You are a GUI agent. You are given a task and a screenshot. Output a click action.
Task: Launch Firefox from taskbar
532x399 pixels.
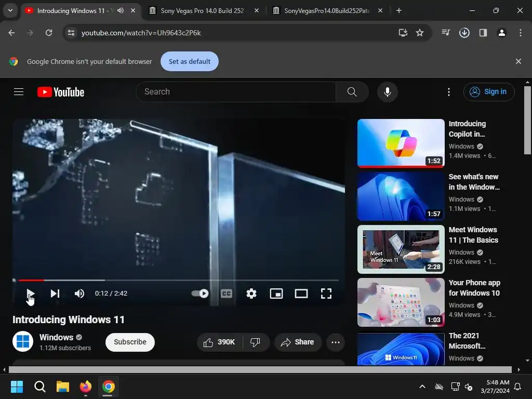(x=86, y=387)
